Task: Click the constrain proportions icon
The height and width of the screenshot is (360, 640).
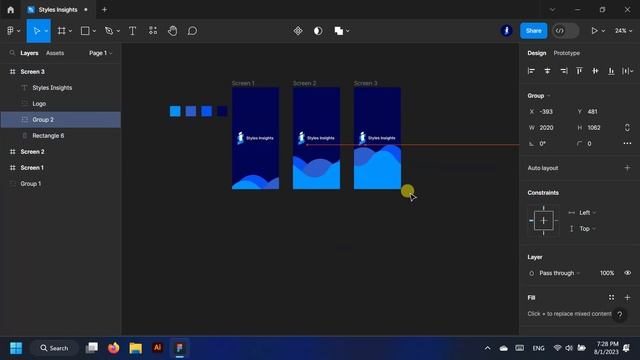Action: (x=627, y=128)
